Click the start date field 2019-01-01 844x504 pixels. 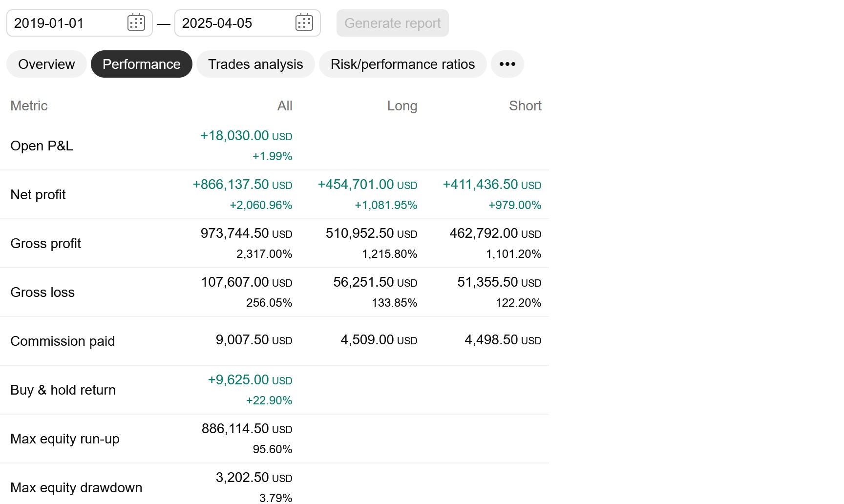tap(63, 23)
